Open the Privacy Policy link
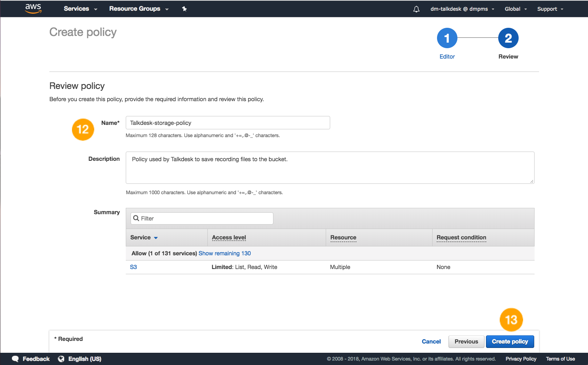 click(521, 359)
